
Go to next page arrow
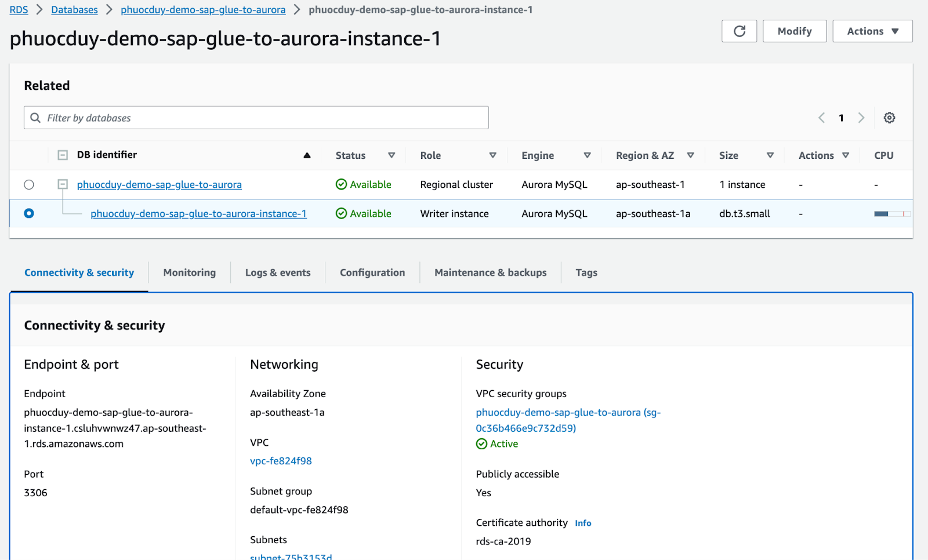coord(861,118)
